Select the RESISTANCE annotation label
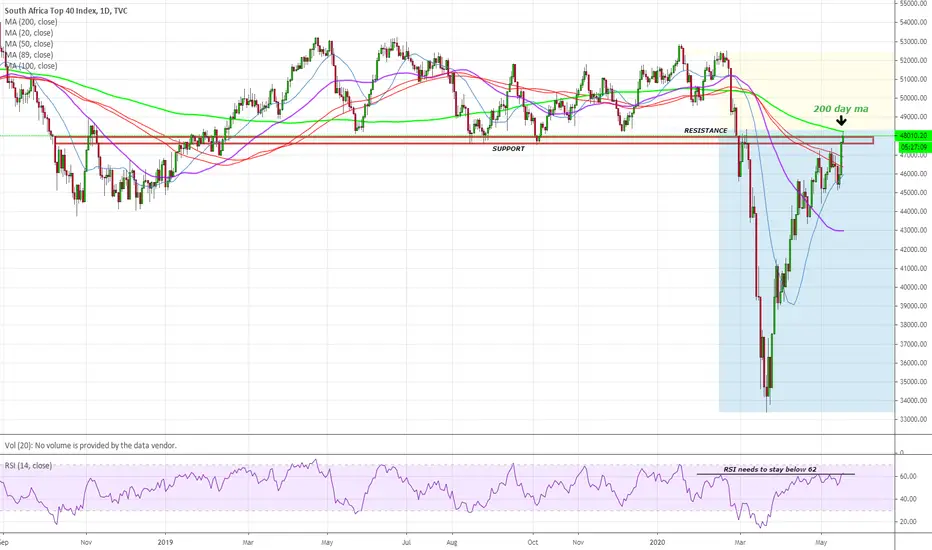This screenshot has height=550, width=932. coord(706,130)
